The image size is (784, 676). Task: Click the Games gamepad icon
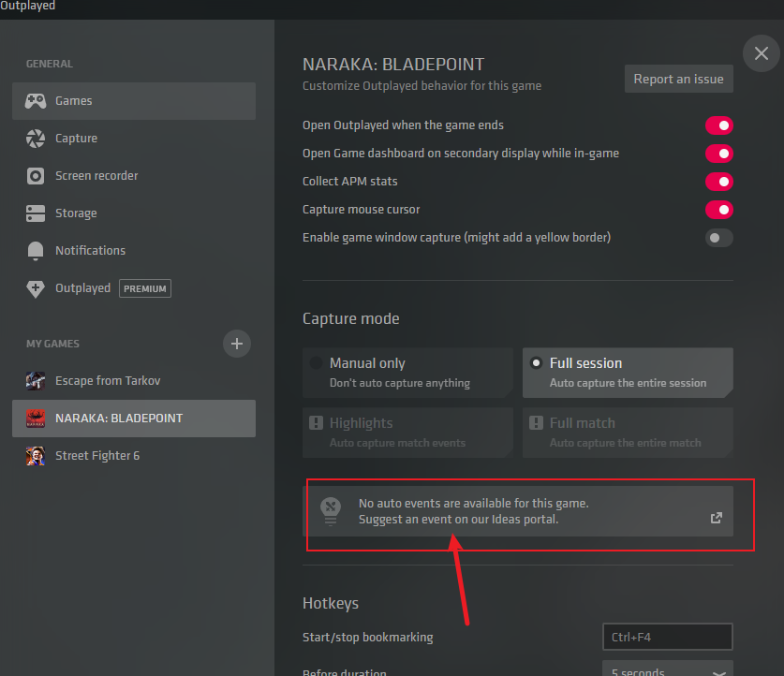(36, 100)
